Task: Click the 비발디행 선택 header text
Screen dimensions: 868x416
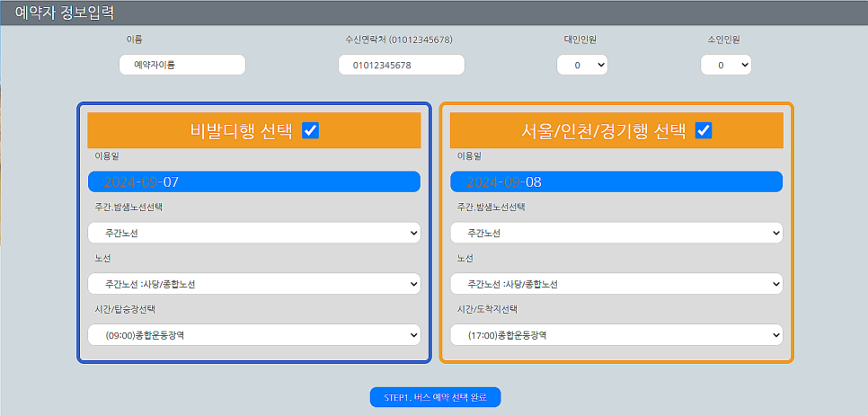Action: [x=242, y=131]
